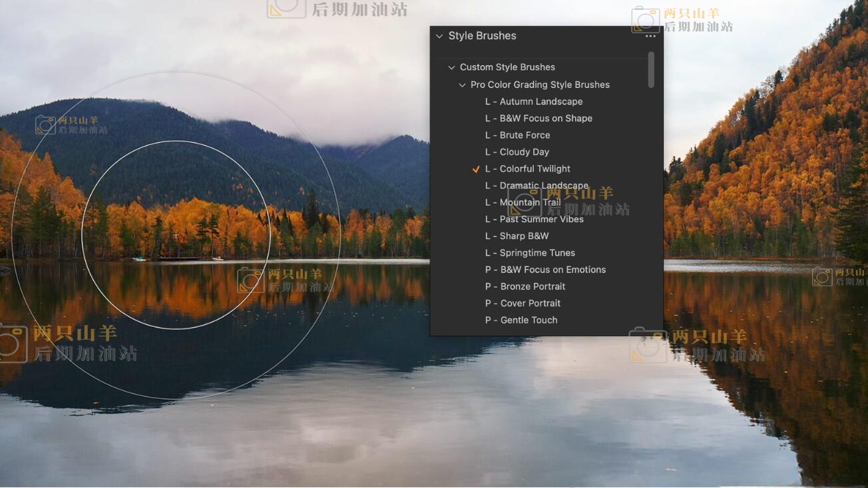The height and width of the screenshot is (488, 868).
Task: Select the P - Bronze Portrait brush
Action: [x=525, y=286]
